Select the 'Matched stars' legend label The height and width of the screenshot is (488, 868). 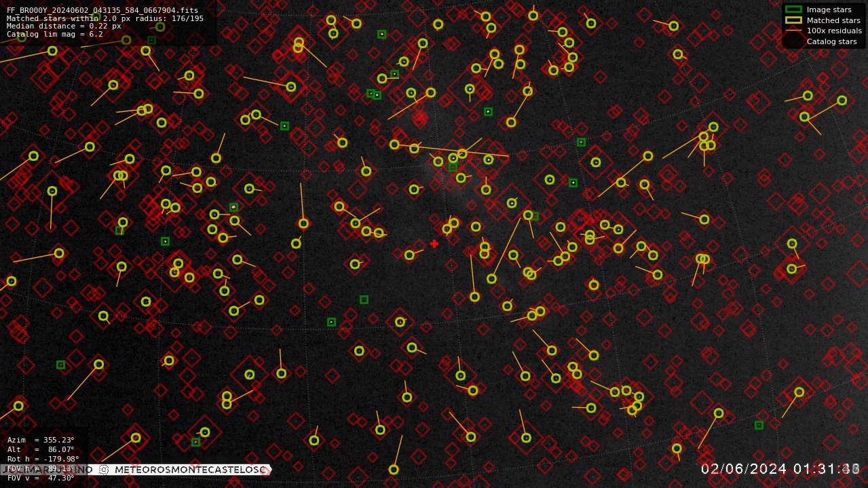[x=833, y=20]
